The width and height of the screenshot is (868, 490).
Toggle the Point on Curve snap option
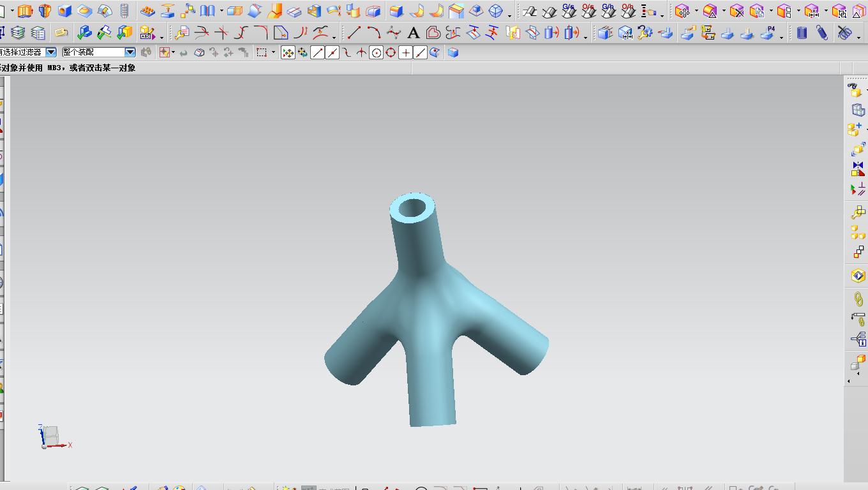pyautogui.click(x=420, y=53)
